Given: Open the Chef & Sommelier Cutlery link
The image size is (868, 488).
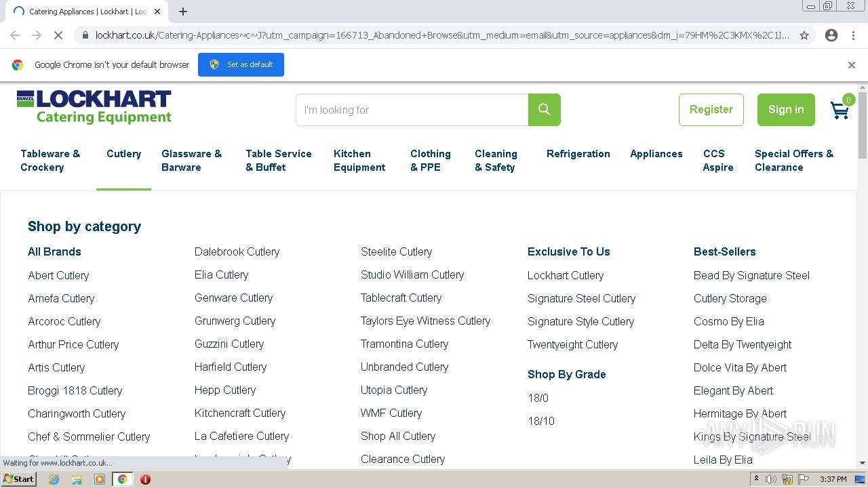Looking at the screenshot, I should 89,436.
